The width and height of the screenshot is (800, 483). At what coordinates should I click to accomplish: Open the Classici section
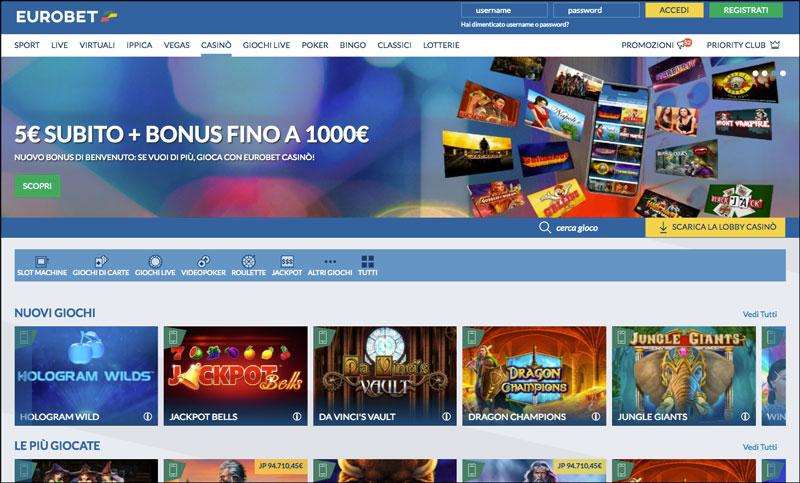[x=394, y=45]
